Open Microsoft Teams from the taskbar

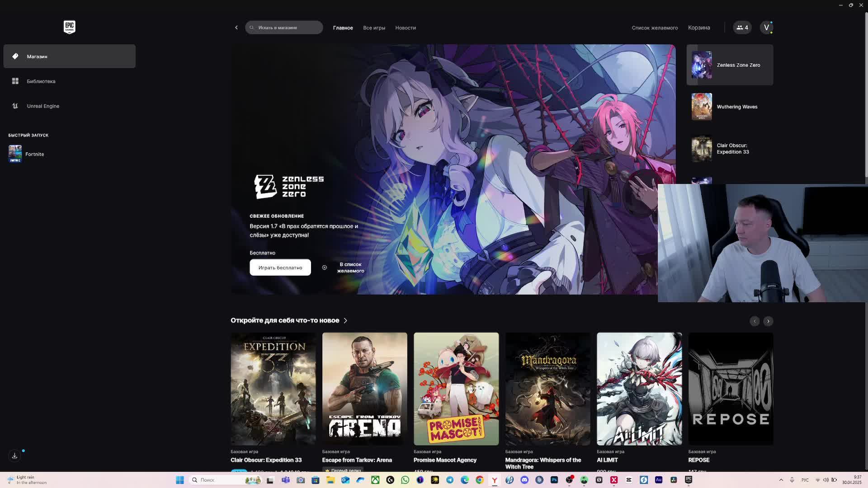[285, 480]
